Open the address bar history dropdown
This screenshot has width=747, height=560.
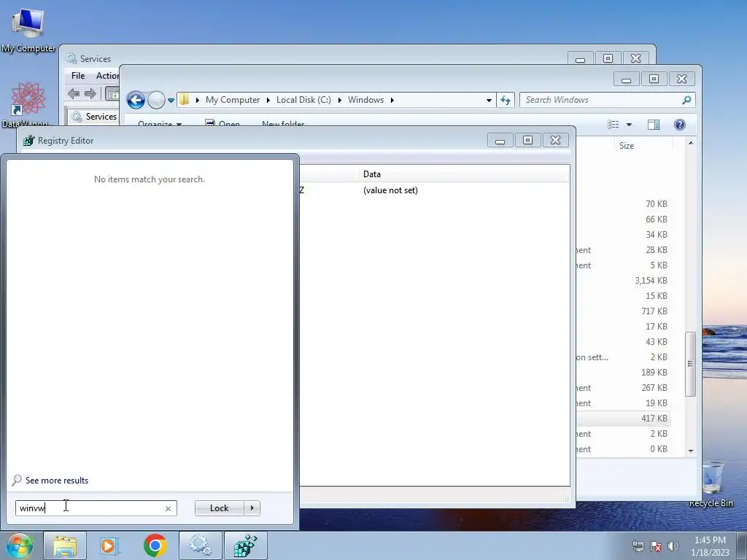489,101
